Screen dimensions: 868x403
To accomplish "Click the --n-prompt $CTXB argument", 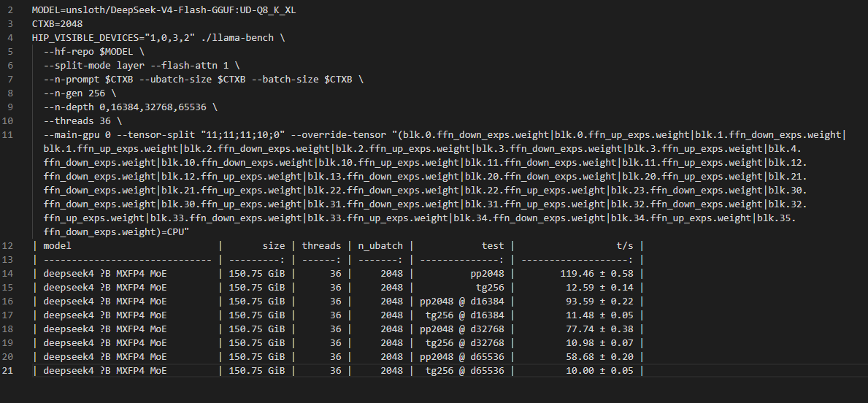I will (88, 79).
